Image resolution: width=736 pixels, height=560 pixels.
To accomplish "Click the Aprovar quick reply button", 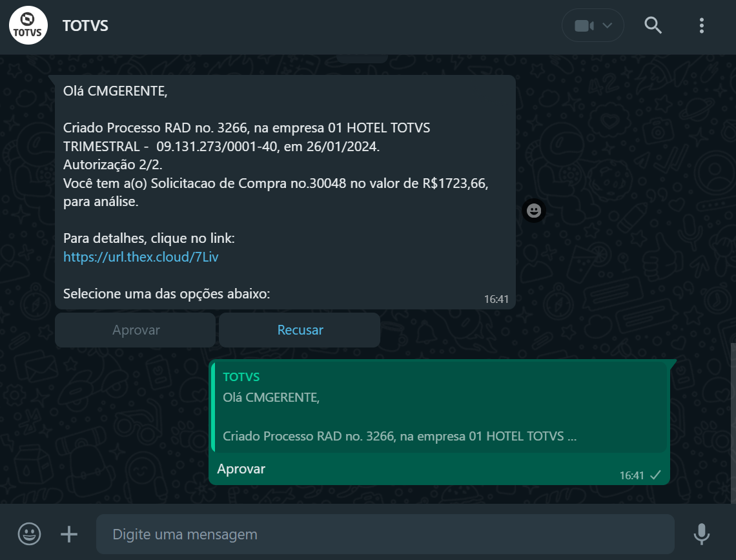I will click(136, 330).
